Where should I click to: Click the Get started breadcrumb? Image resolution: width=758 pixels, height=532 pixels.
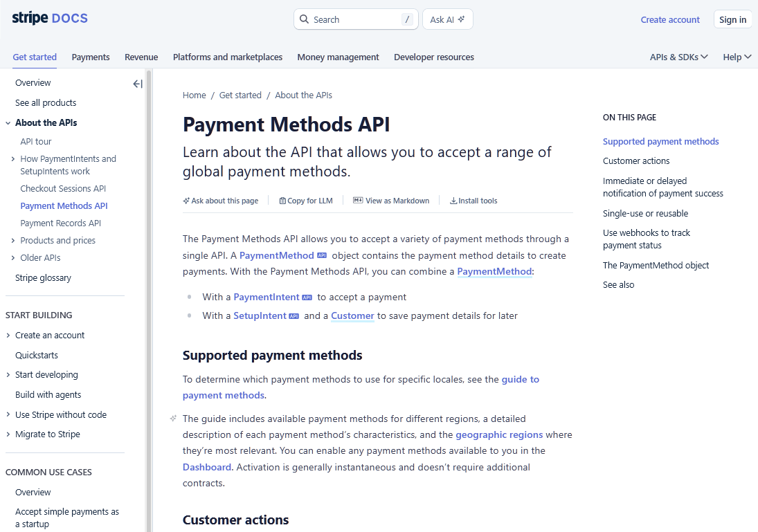tap(240, 95)
